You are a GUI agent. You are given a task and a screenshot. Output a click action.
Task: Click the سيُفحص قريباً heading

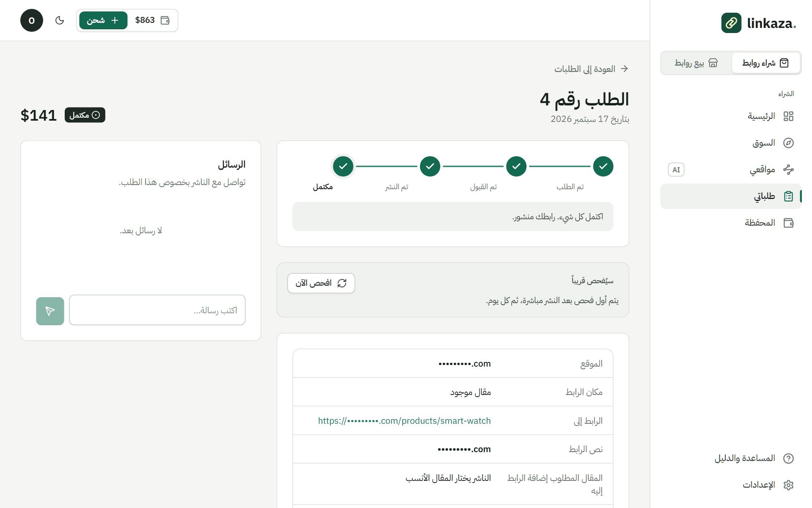(x=593, y=281)
